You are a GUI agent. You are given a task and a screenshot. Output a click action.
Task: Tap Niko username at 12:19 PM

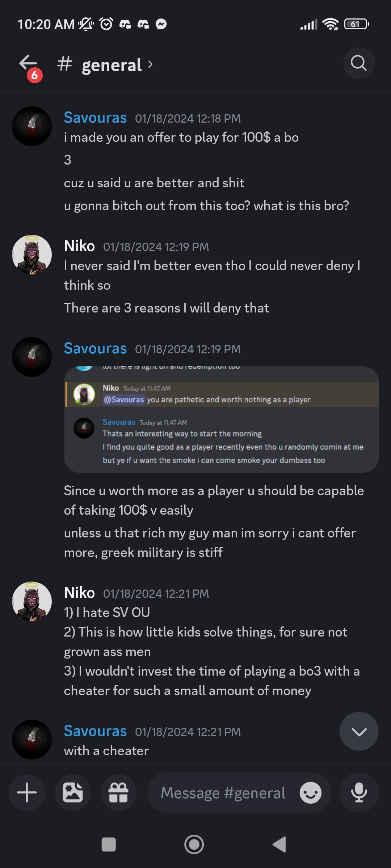(79, 246)
